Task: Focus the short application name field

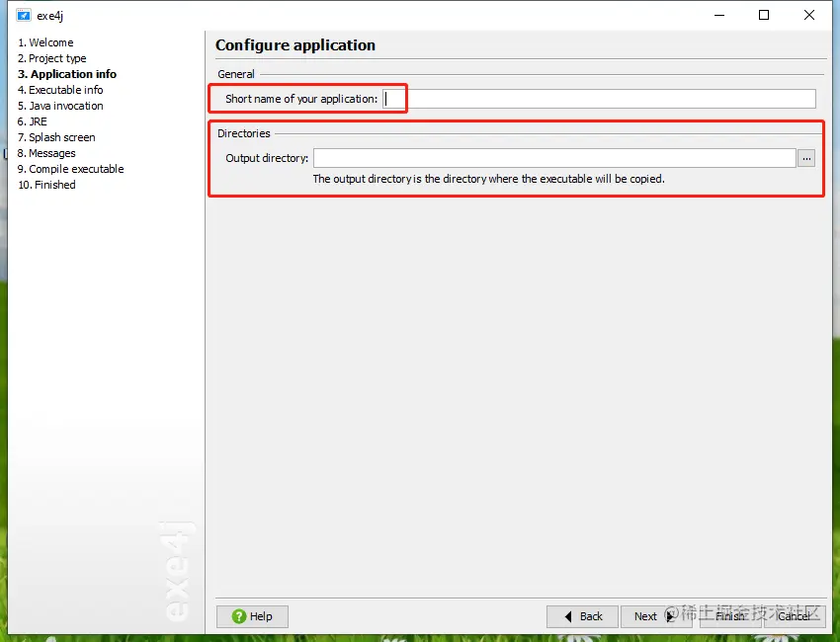Action: [599, 99]
